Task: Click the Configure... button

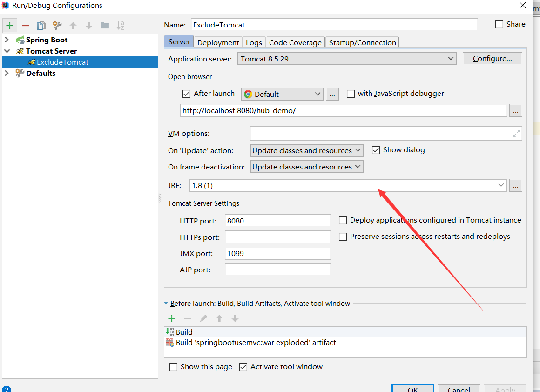Action: coord(493,59)
